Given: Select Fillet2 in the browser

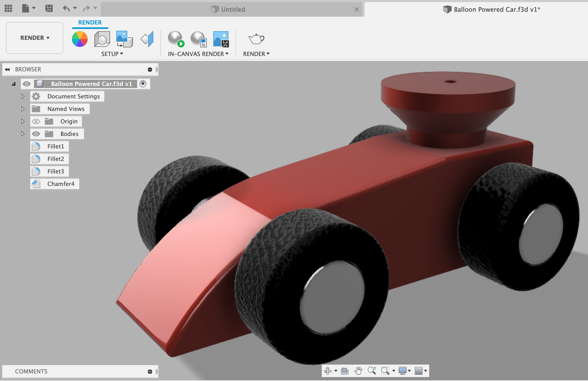Looking at the screenshot, I should point(56,159).
